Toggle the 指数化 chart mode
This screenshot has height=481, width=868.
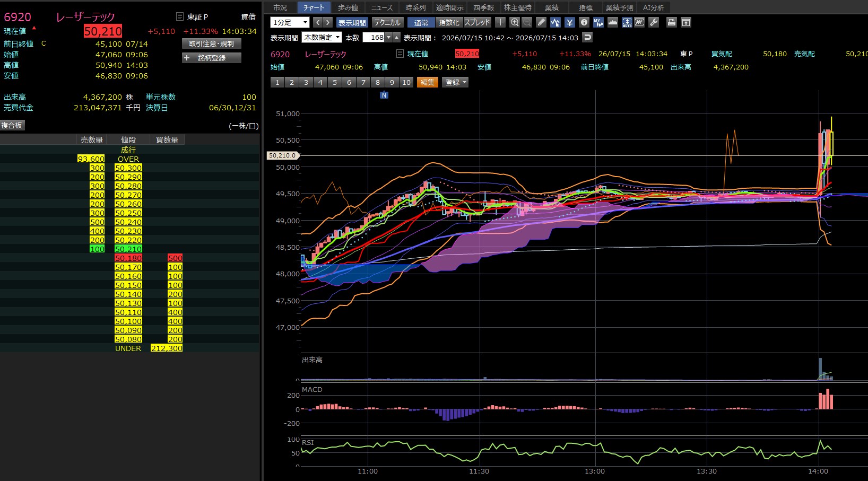click(449, 22)
